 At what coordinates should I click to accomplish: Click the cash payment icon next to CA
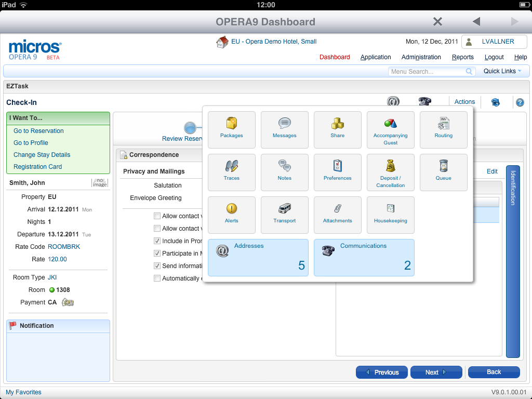(x=68, y=302)
